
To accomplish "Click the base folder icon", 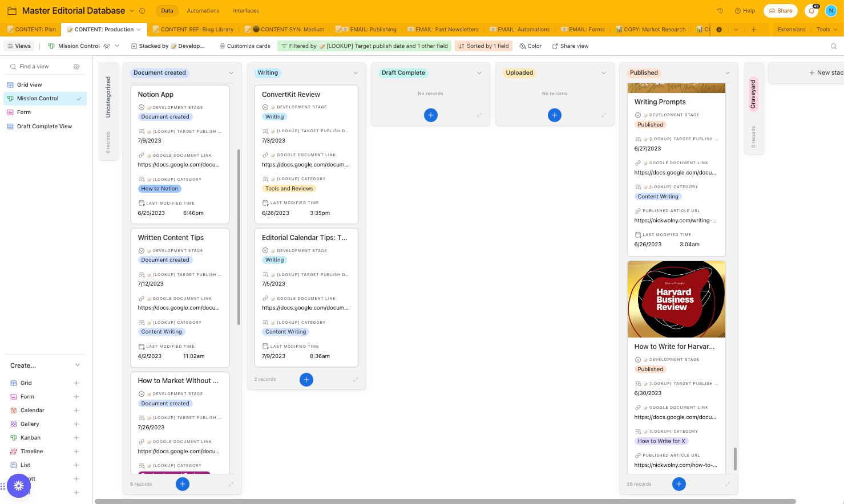I will click(11, 11).
